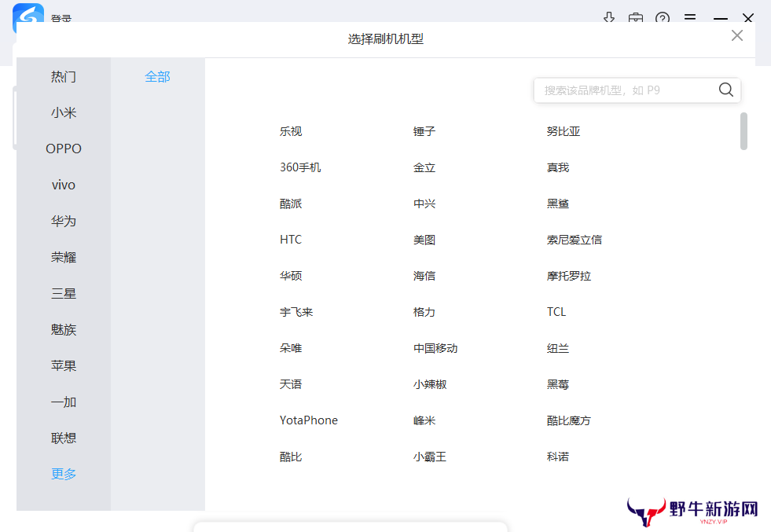The image size is (771, 532).
Task: Select the 华为 brand tab
Action: [64, 221]
